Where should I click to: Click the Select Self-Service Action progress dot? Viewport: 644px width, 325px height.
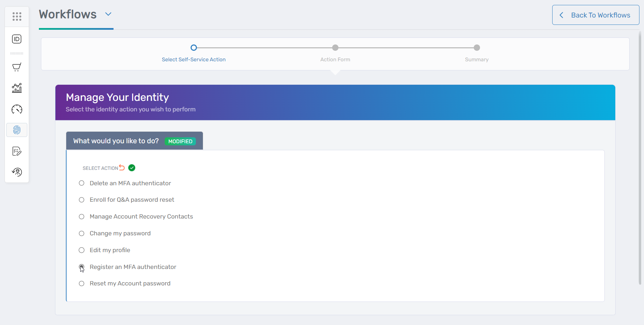click(x=194, y=47)
